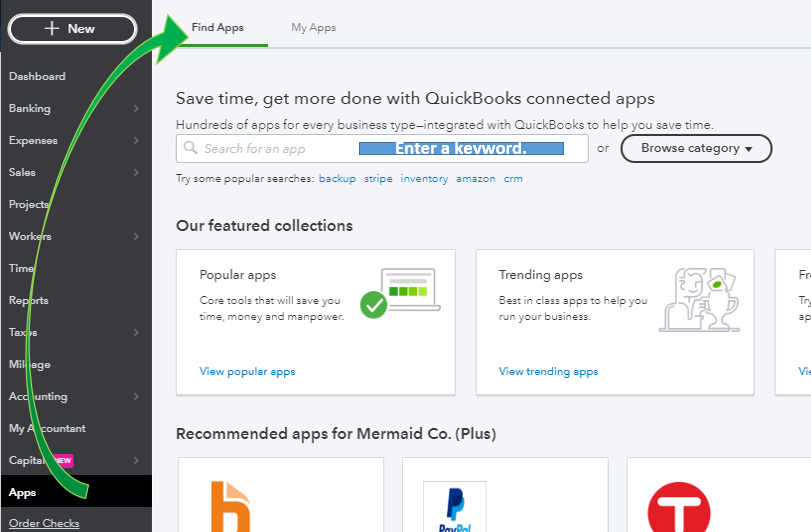Screen dimensions: 811x532
Task: Go to Reports in the sidebar
Action: click(x=29, y=300)
